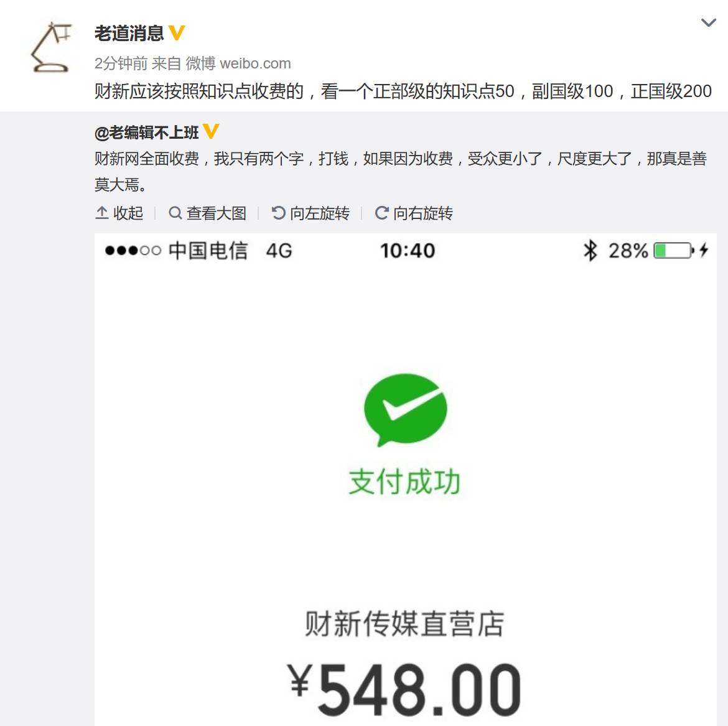
Task: Click the verified badge next to 老编辑不上班
Action: pos(211,131)
